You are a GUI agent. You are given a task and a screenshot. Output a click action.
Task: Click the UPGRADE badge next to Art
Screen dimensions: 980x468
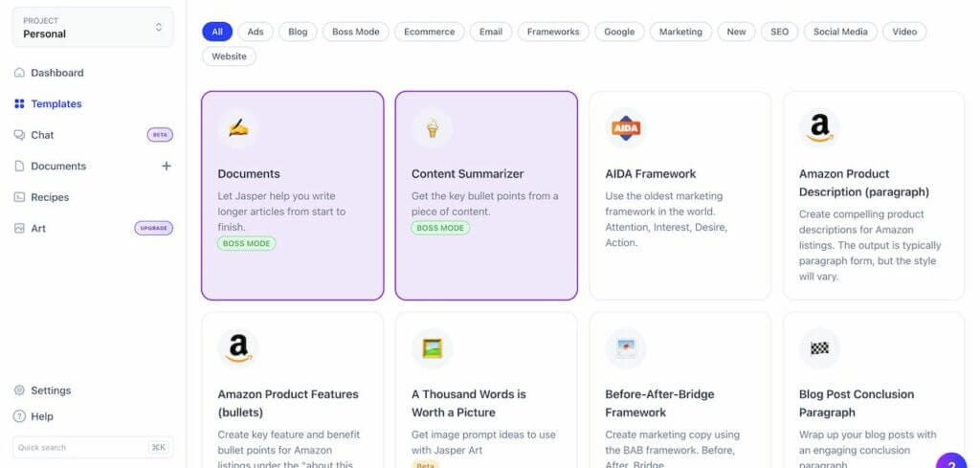[154, 229]
